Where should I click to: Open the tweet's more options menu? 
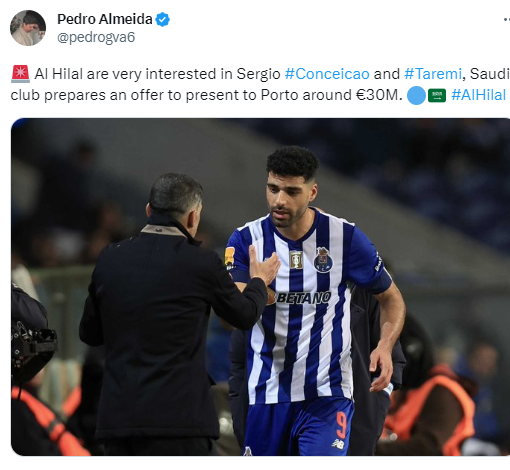pos(506,20)
